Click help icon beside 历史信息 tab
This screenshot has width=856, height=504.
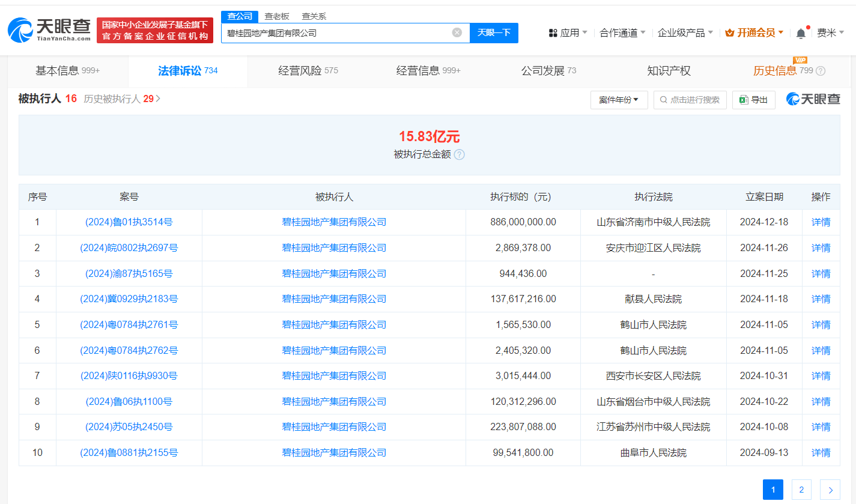(821, 71)
